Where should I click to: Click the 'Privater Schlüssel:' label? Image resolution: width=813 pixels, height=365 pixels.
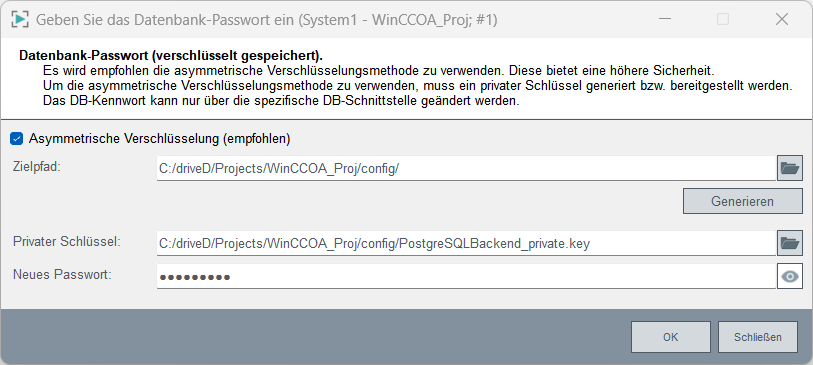coord(67,242)
